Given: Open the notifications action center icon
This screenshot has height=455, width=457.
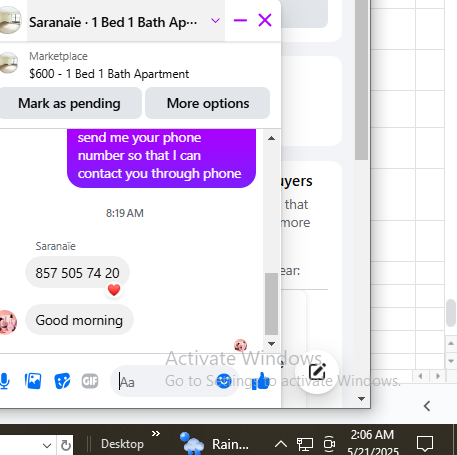Looking at the screenshot, I should (x=425, y=444).
